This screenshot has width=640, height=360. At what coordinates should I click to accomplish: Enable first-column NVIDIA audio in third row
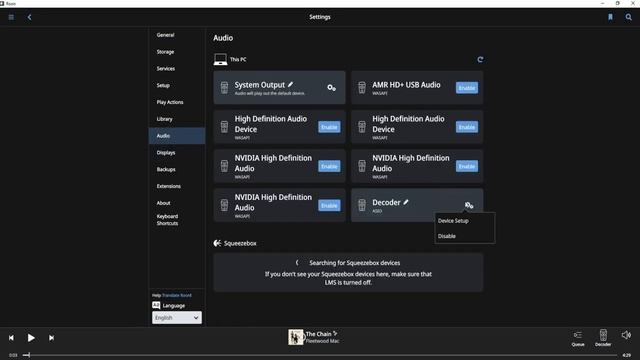(x=329, y=166)
